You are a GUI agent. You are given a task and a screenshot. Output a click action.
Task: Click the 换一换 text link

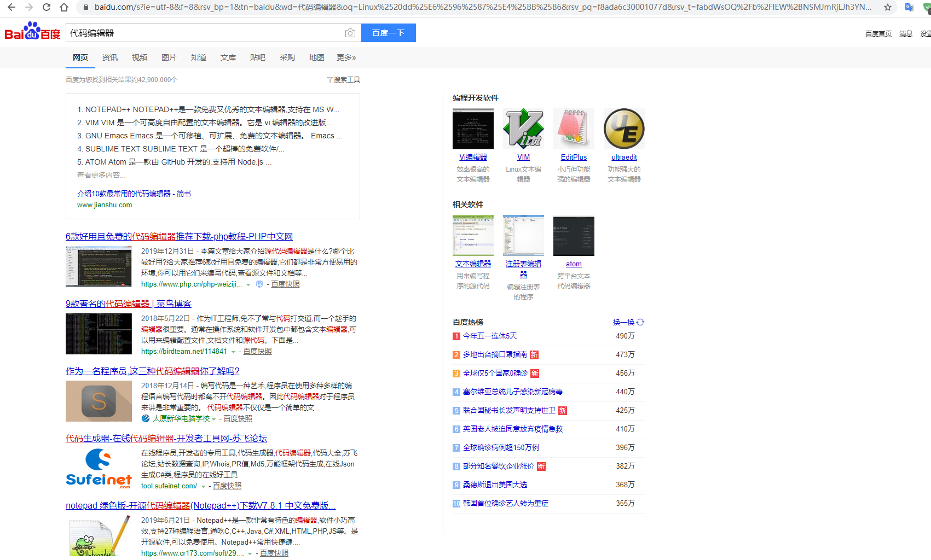623,323
